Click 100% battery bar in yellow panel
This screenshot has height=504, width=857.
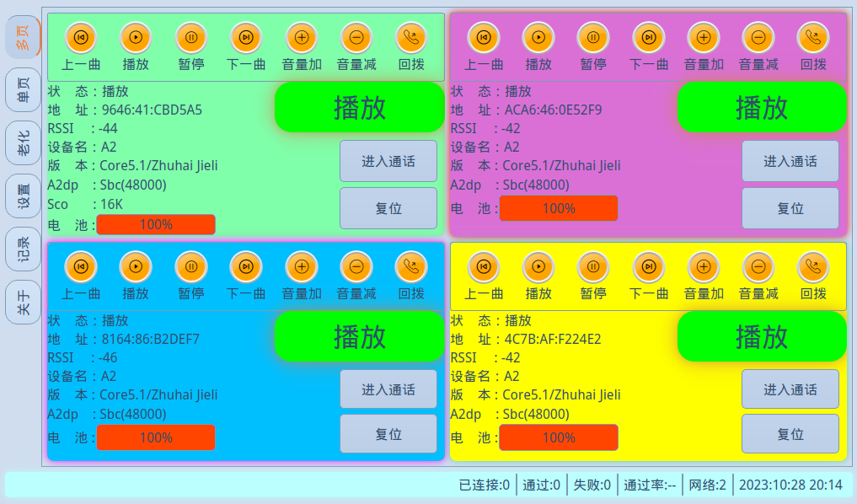click(559, 438)
